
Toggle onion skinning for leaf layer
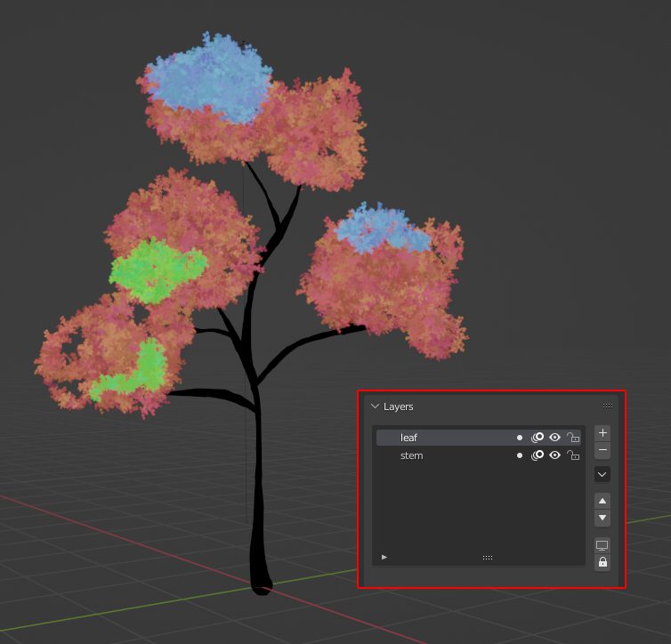click(x=538, y=438)
